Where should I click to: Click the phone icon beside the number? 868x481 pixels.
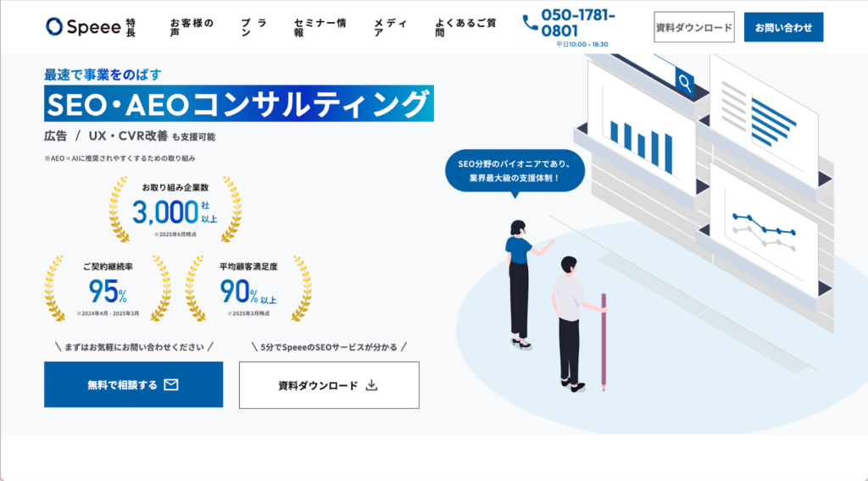[530, 23]
